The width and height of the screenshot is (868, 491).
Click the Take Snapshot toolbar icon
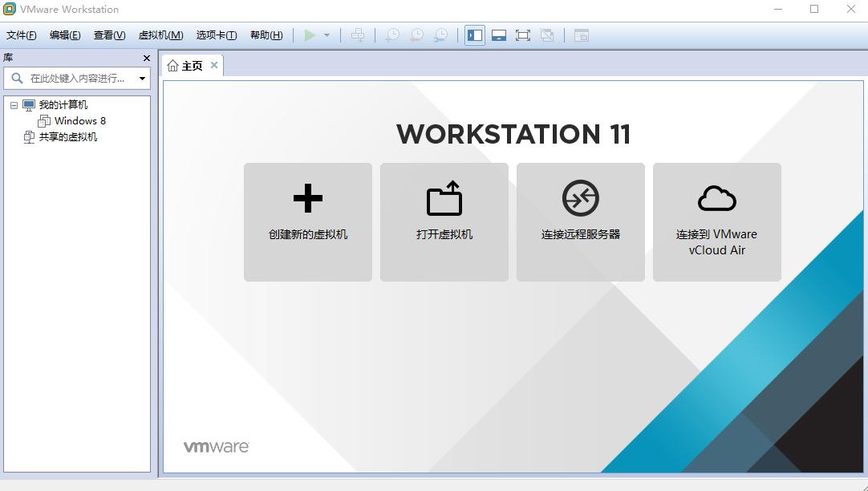(x=391, y=34)
